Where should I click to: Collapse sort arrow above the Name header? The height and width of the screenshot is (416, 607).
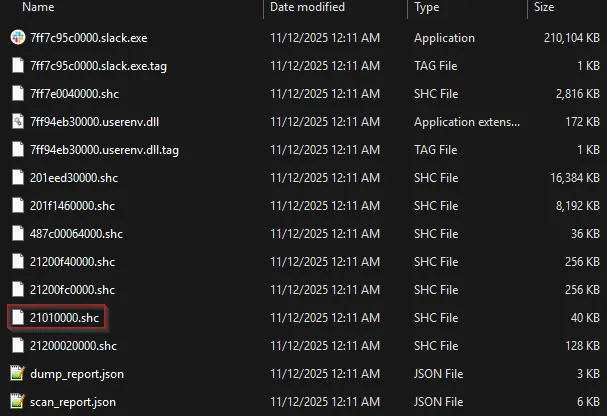point(134,2)
